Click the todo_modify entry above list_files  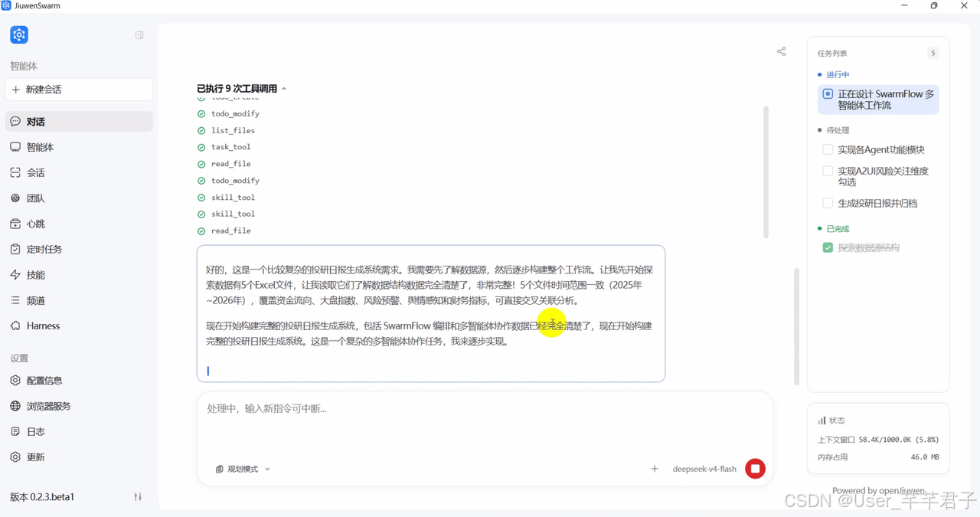pos(235,113)
